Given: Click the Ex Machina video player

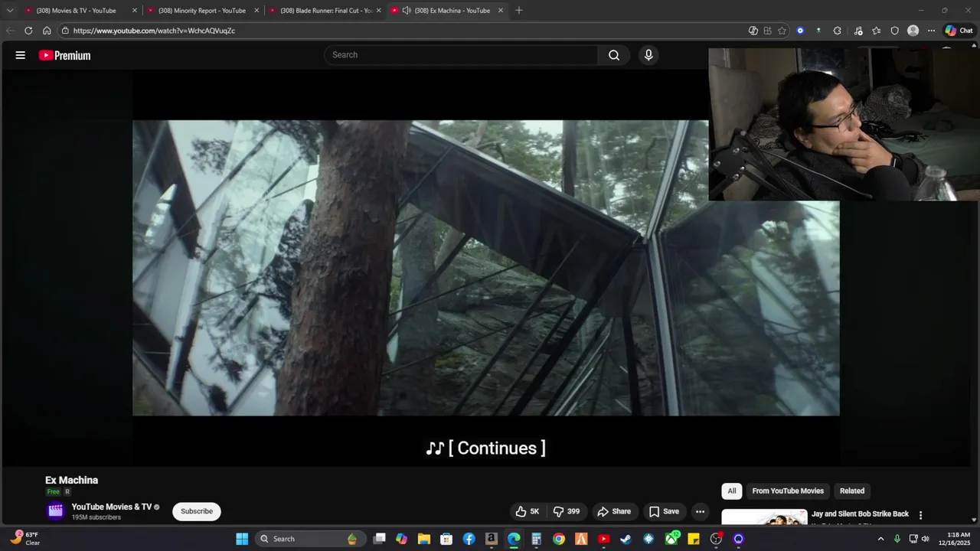Looking at the screenshot, I should coord(486,268).
